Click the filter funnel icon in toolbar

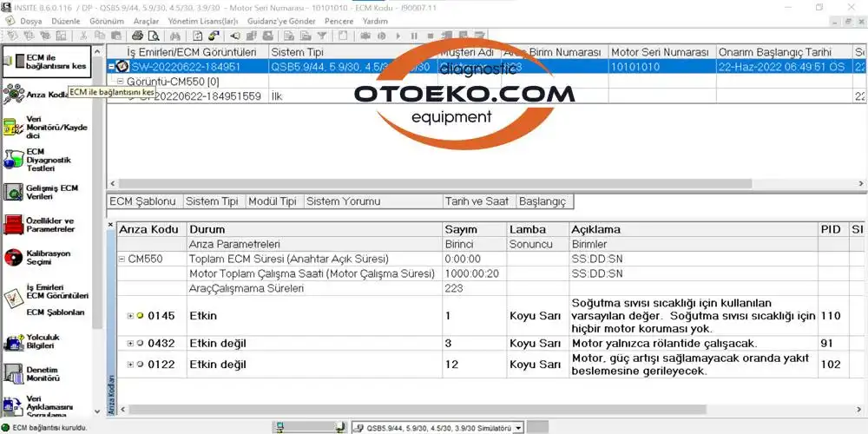[320, 36]
